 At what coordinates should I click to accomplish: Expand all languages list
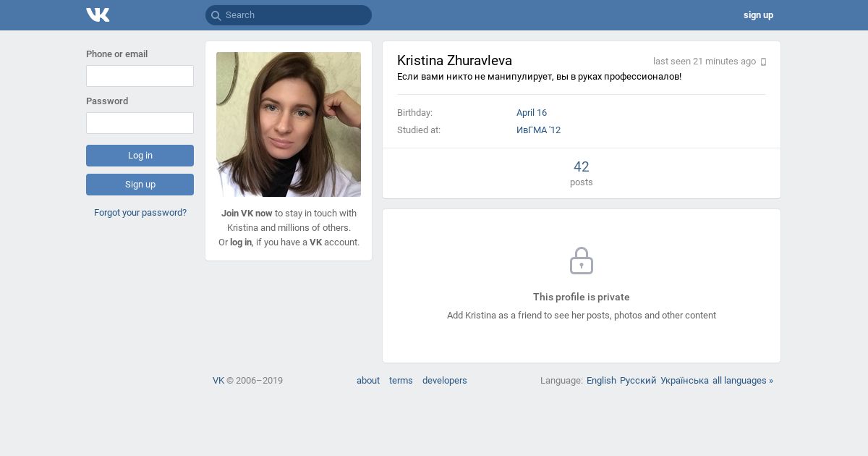pyautogui.click(x=742, y=381)
